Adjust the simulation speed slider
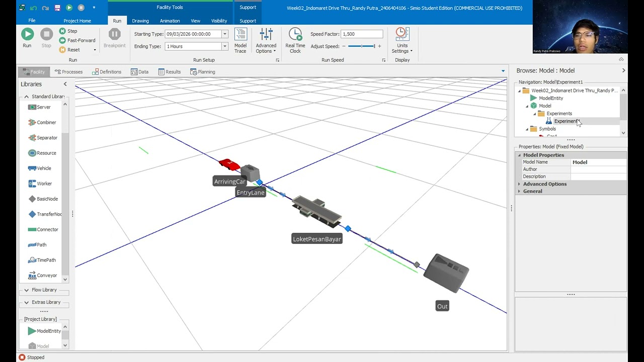This screenshot has height=362, width=644. point(362,46)
